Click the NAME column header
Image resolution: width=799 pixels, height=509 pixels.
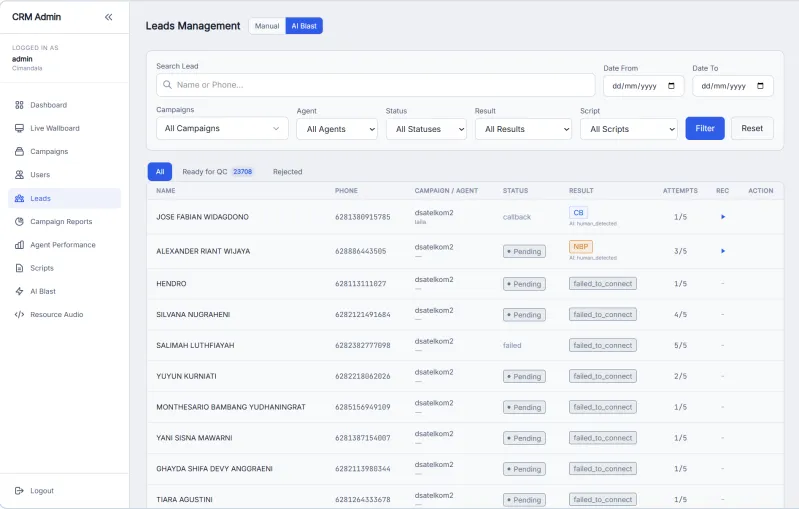click(166, 191)
